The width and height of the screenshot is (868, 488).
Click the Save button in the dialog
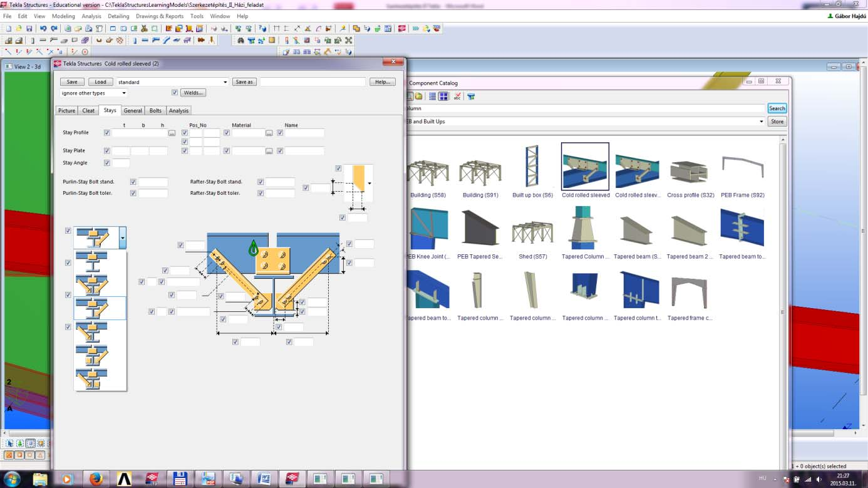click(72, 82)
